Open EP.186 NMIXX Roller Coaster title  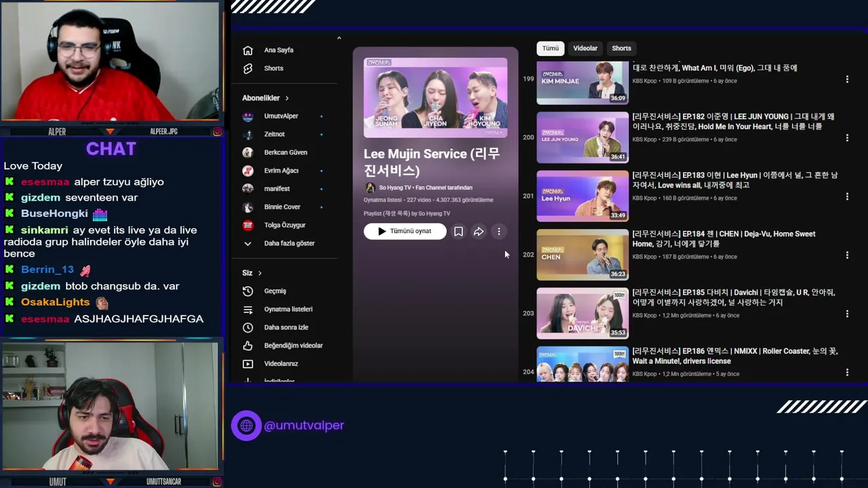tap(735, 356)
